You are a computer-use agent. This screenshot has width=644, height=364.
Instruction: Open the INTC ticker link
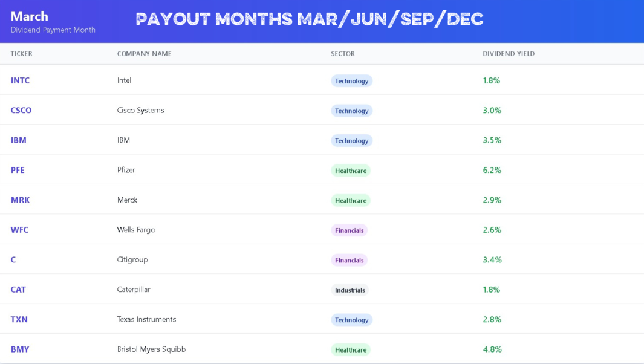(20, 80)
